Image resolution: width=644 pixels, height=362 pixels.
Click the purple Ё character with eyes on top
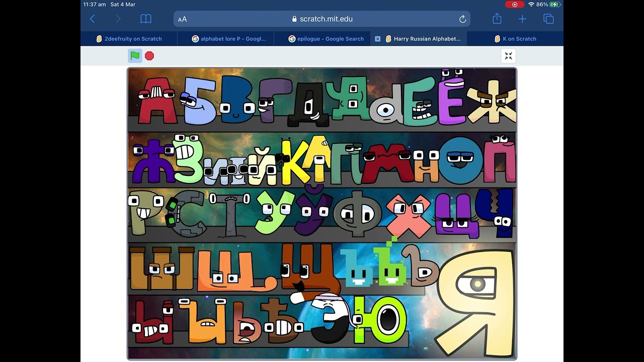point(452,97)
